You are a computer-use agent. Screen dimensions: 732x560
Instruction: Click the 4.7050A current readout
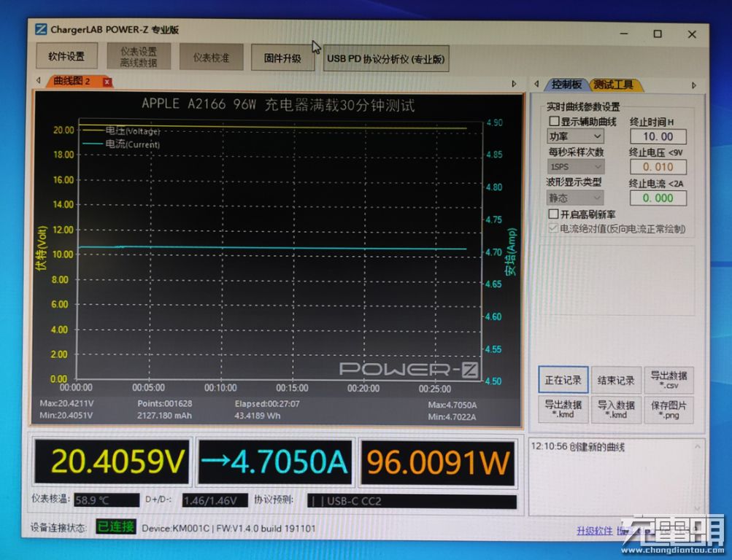point(274,462)
